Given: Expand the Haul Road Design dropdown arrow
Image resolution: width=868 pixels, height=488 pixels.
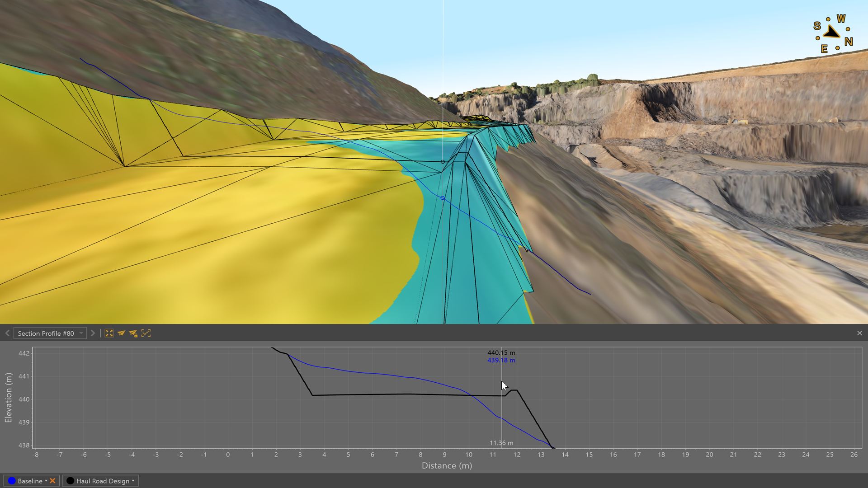Looking at the screenshot, I should (133, 481).
